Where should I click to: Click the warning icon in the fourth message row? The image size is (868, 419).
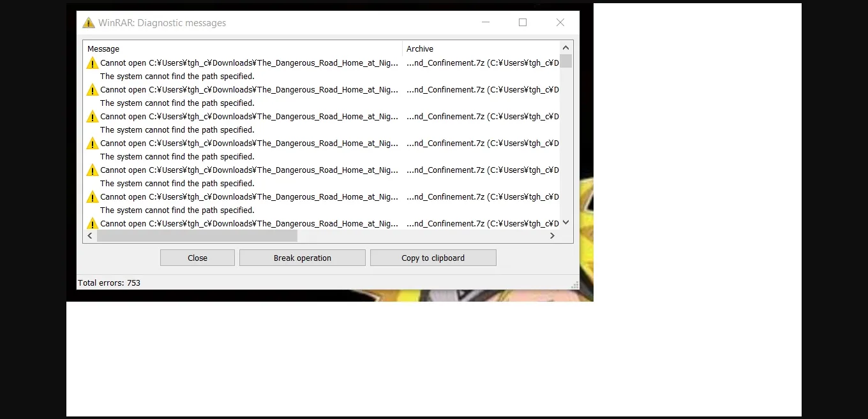93,143
